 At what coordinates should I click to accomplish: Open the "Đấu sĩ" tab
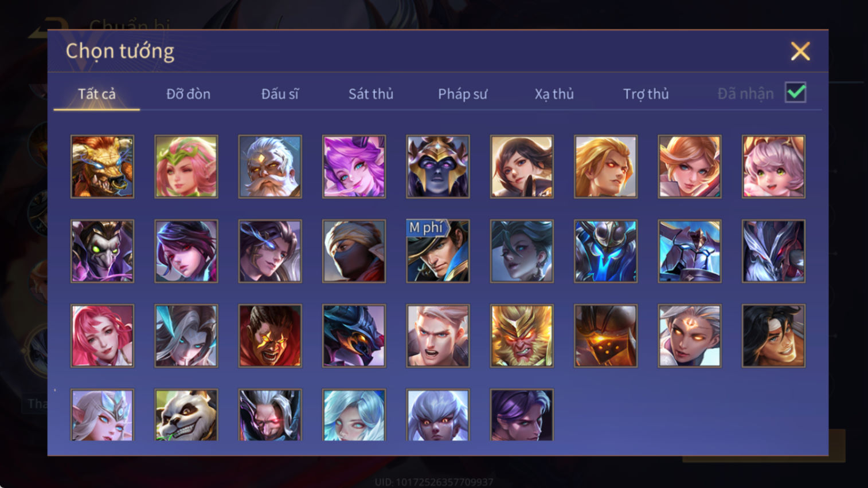point(280,94)
